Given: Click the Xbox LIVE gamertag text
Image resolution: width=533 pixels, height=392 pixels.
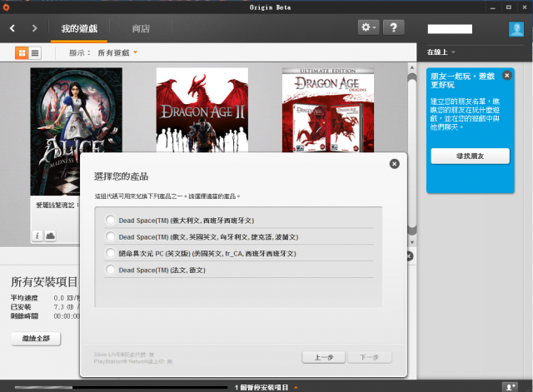Looking at the screenshot, I should (x=124, y=355).
